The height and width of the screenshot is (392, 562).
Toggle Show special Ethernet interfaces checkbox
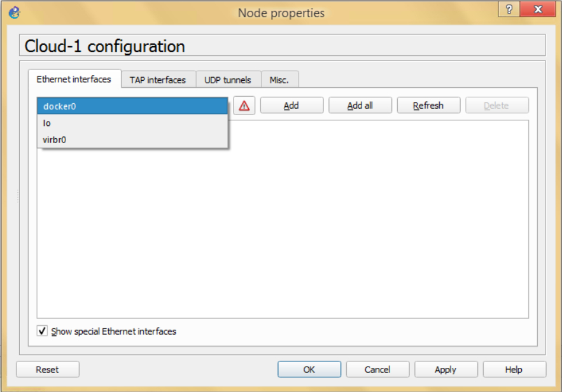(42, 332)
